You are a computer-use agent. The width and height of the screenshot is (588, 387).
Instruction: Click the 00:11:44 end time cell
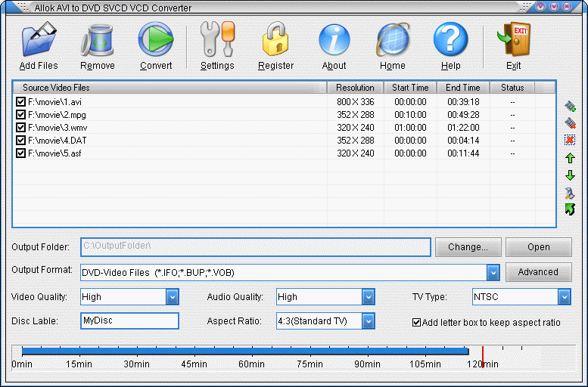463,153
